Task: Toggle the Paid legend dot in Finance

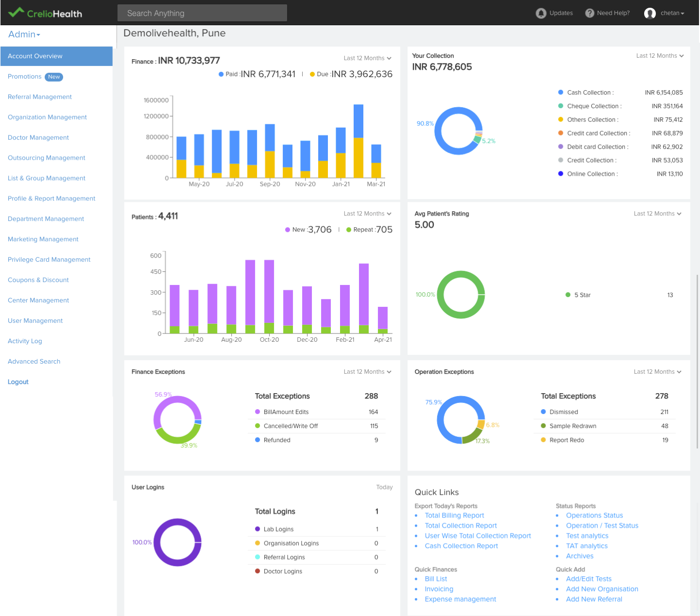Action: 221,74
